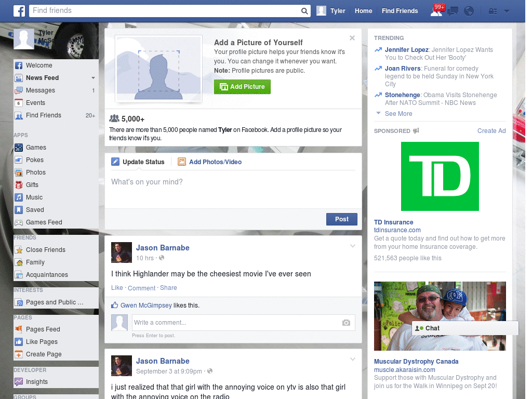Attach a photo using the comment camera icon
The width and height of the screenshot is (532, 399).
pos(346,323)
